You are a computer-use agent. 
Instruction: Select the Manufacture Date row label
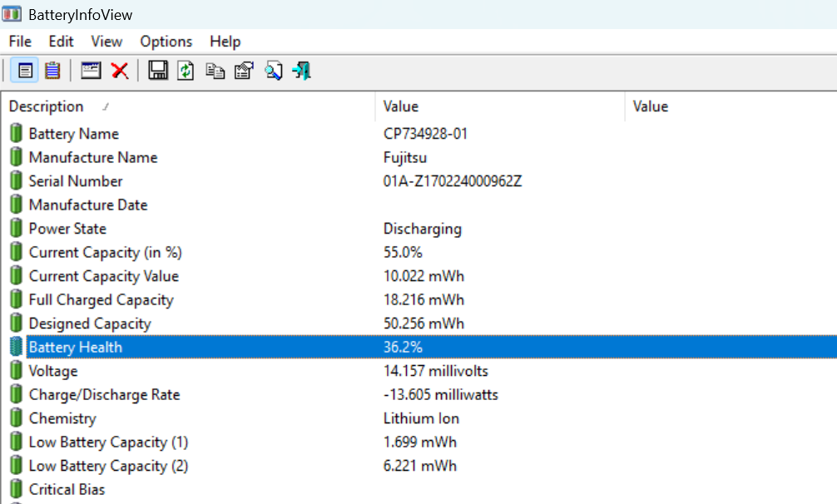coord(88,205)
